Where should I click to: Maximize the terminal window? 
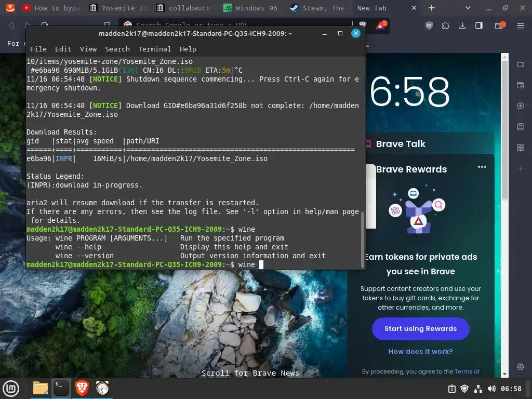tap(340, 33)
